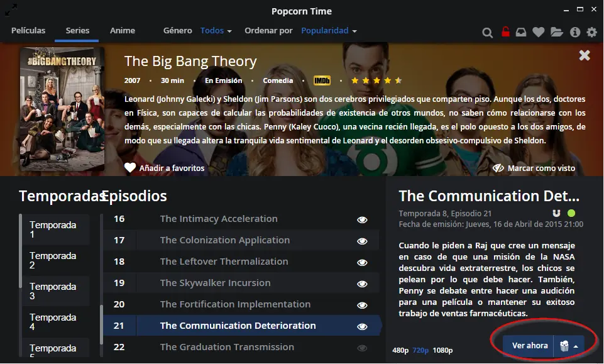
Task: Click the En Emisión status label
Action: point(223,80)
